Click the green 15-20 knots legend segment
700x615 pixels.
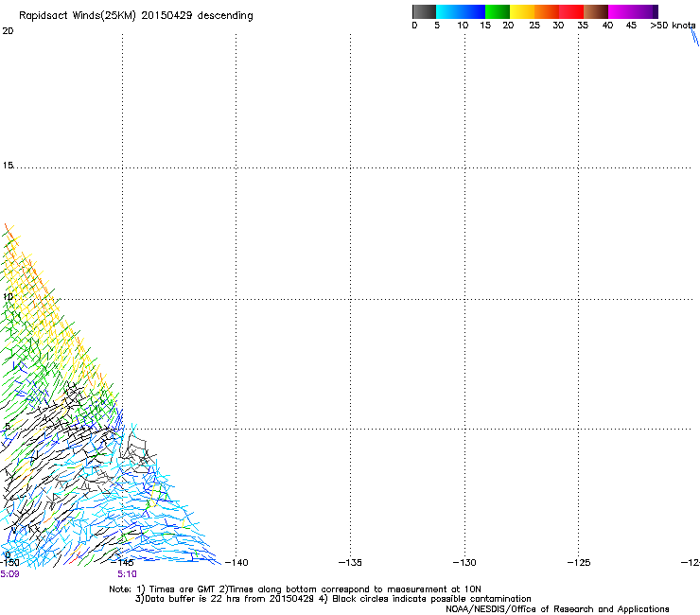click(x=498, y=11)
